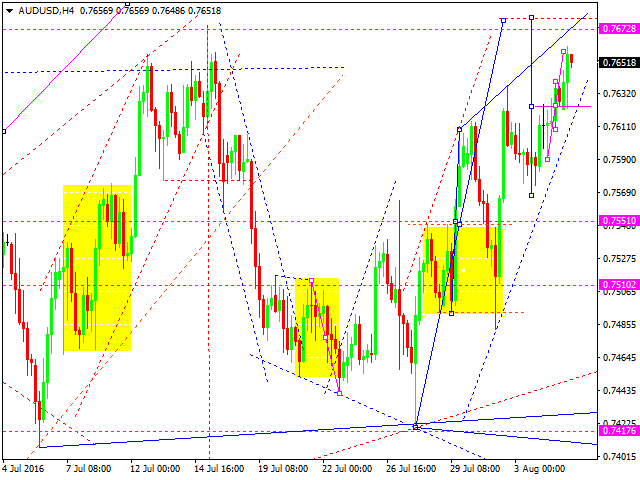The width and height of the screenshot is (640, 480).
Task: Click the 7 Jul 08:00 time label
Action: (x=89, y=468)
